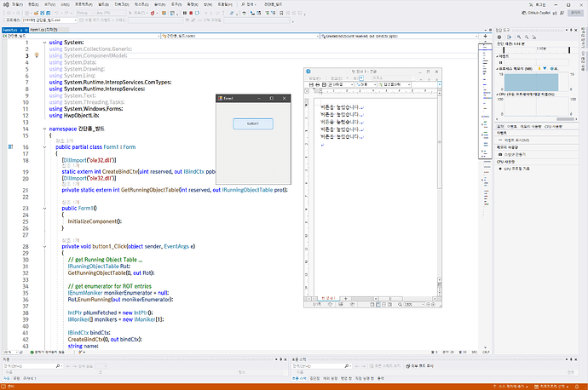Restart debugging with the circular arrow icon

point(197,13)
